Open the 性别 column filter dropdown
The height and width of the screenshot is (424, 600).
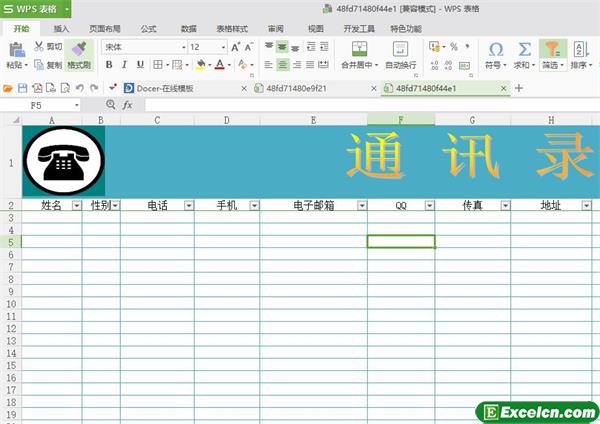[115, 206]
